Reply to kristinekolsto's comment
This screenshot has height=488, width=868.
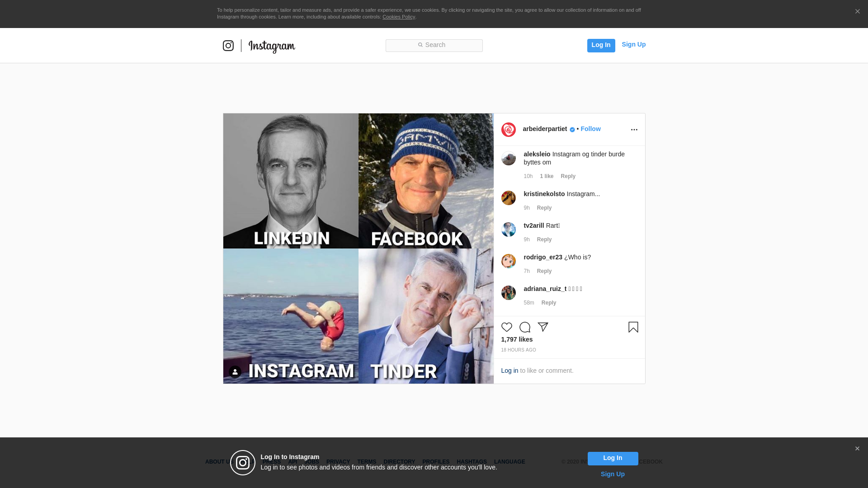(544, 208)
